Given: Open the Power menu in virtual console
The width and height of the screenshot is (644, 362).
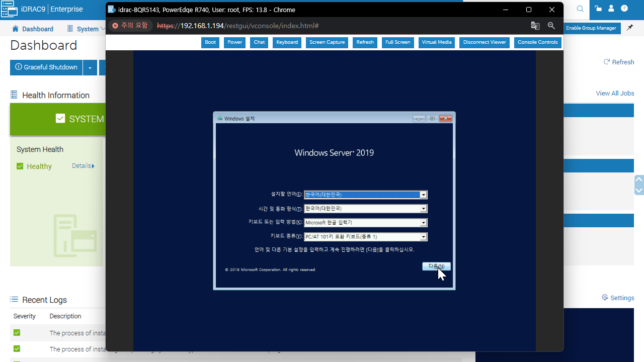Looking at the screenshot, I should point(234,42).
